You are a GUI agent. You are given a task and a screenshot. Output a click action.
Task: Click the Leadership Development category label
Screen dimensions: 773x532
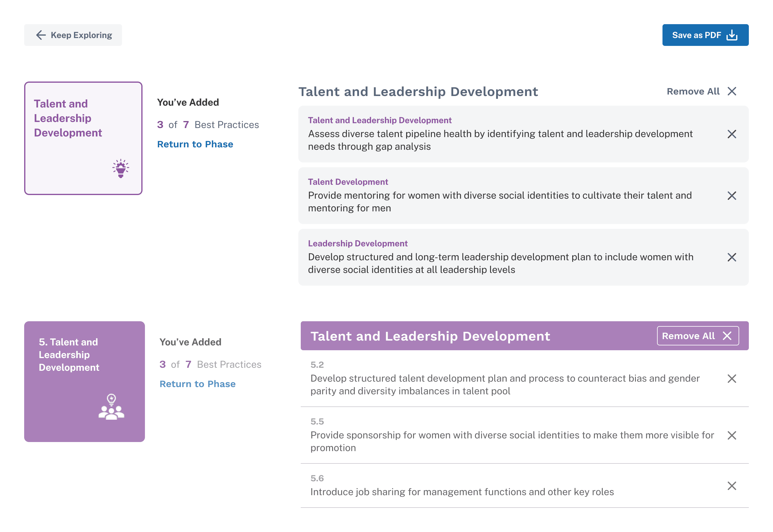357,243
